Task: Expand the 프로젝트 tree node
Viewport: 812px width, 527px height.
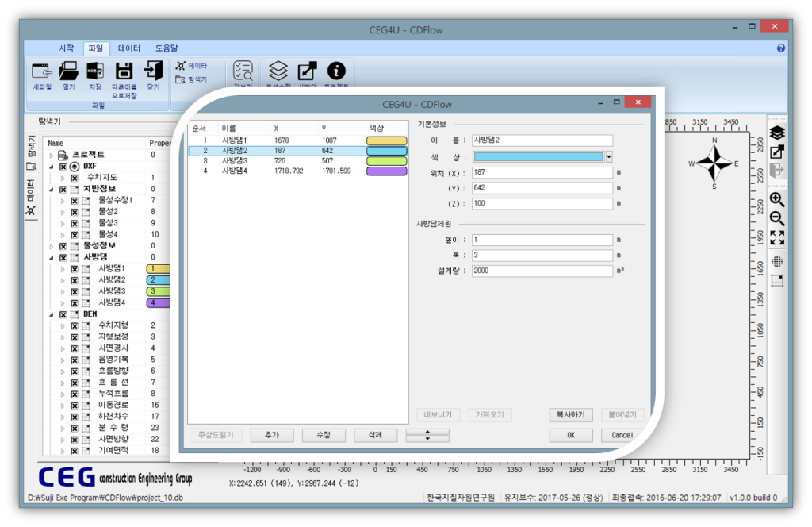Action: coord(52,156)
